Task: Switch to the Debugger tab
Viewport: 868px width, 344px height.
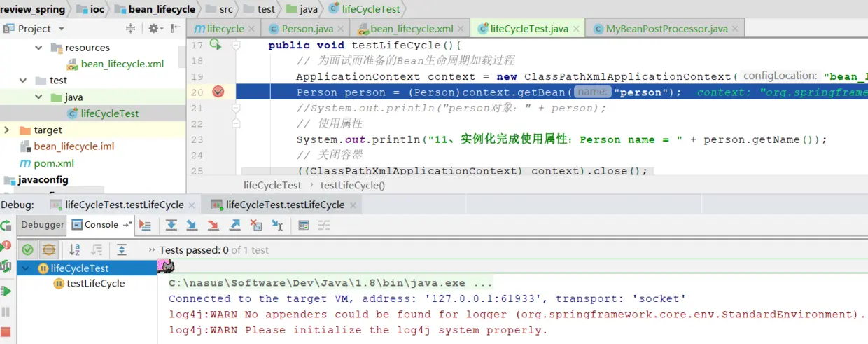Action: 43,225
